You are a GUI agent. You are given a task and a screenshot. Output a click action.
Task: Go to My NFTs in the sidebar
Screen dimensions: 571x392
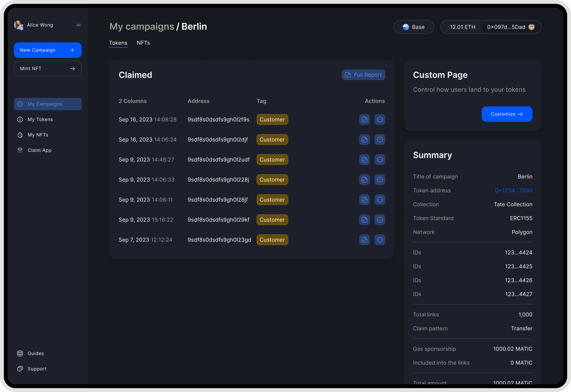tap(48, 135)
